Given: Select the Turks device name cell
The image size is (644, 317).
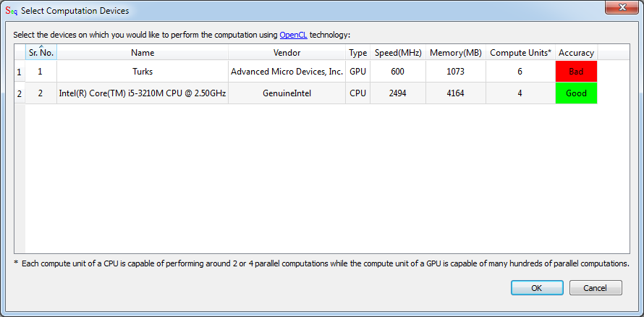Looking at the screenshot, I should 143,72.
